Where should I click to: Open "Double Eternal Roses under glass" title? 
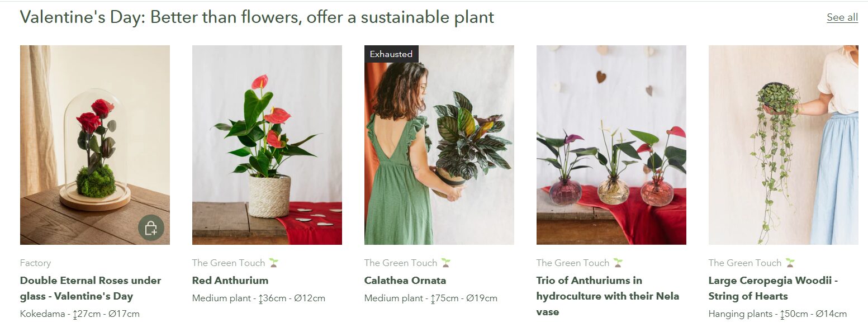(x=91, y=288)
